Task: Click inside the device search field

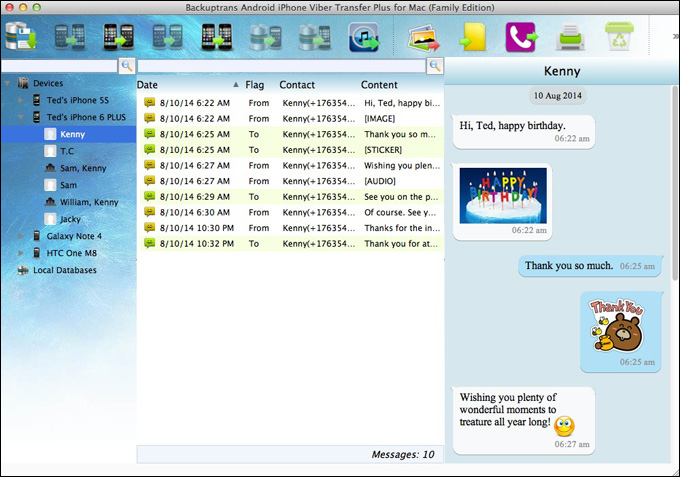Action: 59,66
